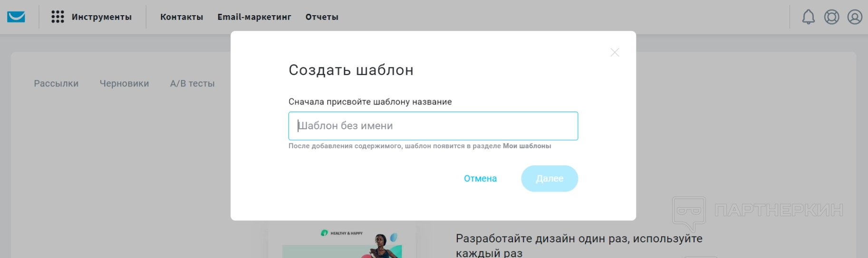Click the Отмена button

click(480, 179)
